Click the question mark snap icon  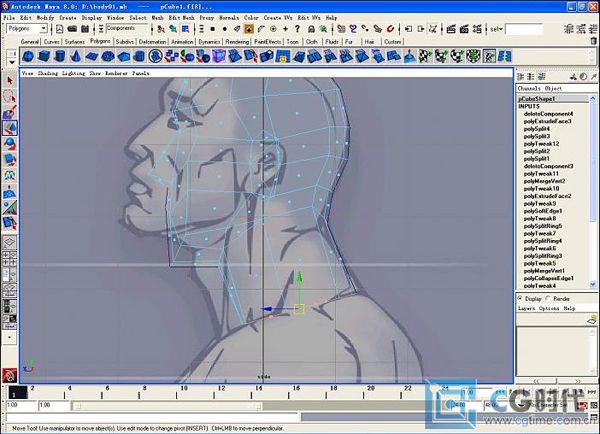click(297, 29)
